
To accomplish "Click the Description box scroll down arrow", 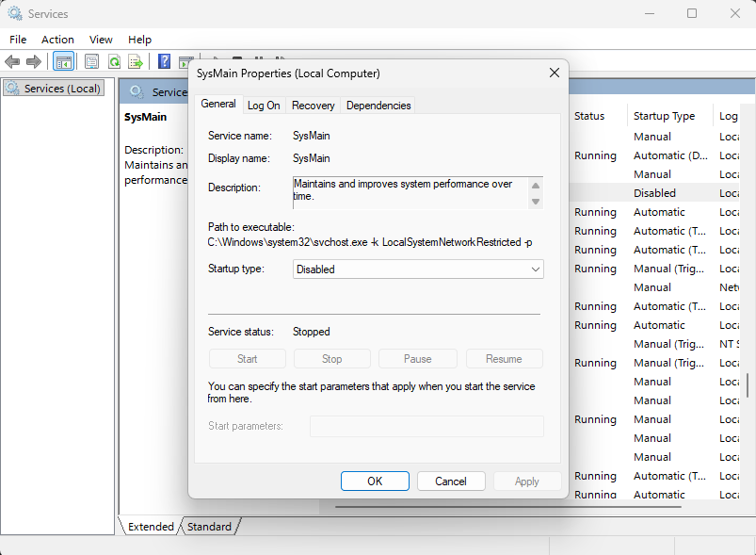I will coord(536,202).
